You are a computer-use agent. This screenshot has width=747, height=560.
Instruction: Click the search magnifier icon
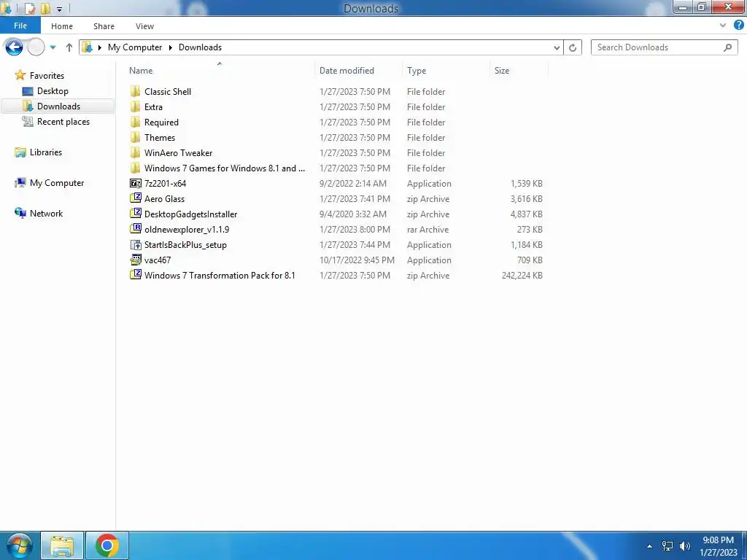[x=727, y=47]
